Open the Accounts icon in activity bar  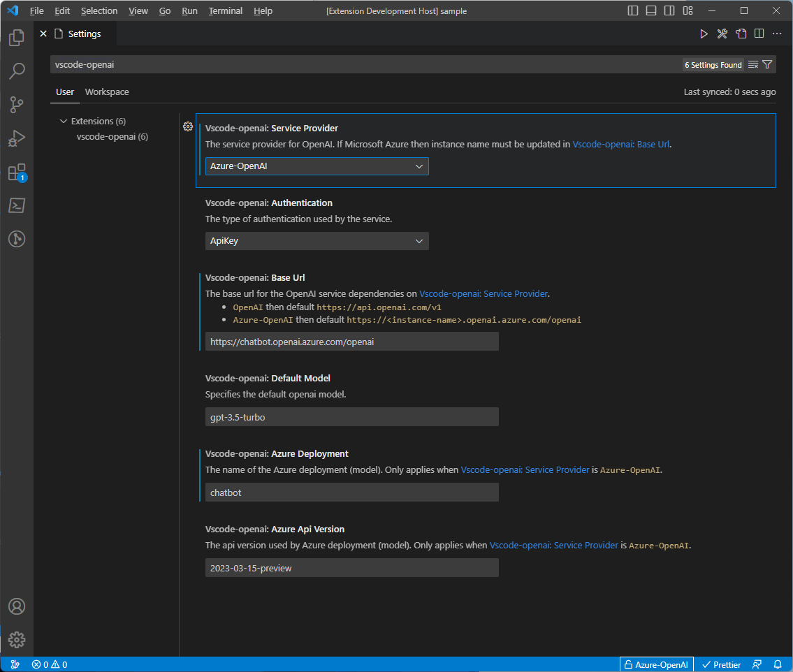(17, 606)
